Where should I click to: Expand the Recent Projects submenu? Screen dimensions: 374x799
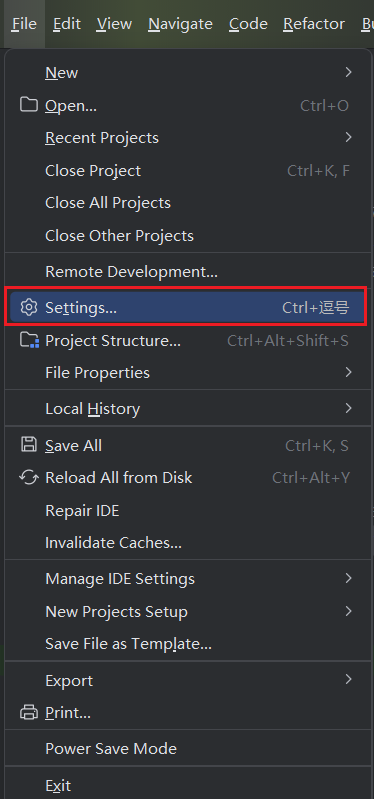188,138
